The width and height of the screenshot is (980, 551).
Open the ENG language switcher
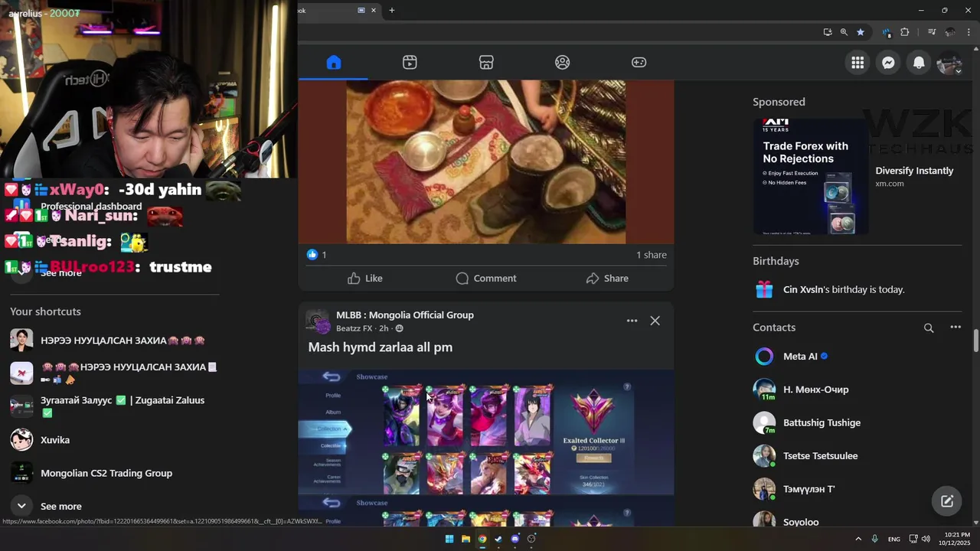point(893,540)
